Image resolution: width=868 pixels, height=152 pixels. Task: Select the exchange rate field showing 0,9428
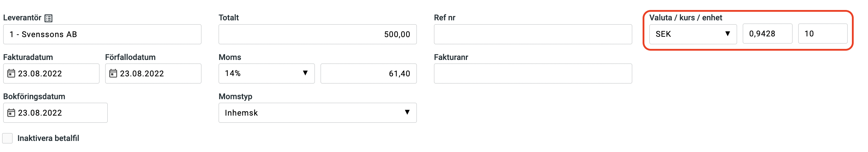[x=767, y=34]
